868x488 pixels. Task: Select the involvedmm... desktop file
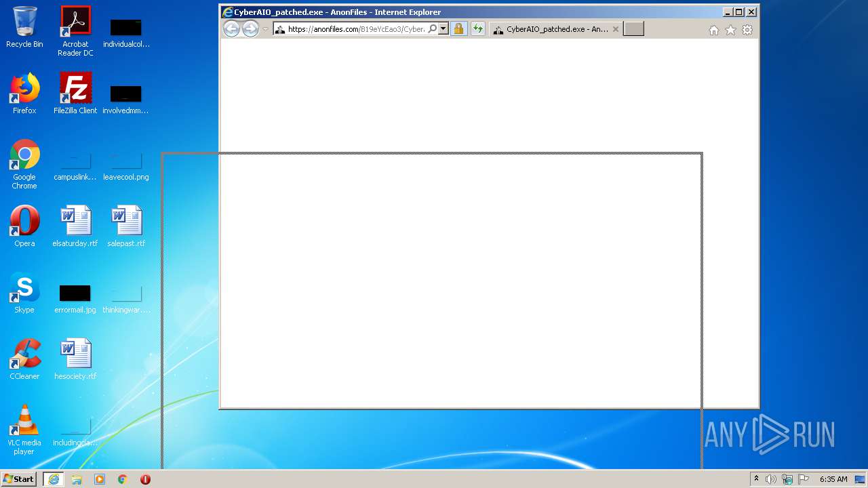(x=126, y=100)
